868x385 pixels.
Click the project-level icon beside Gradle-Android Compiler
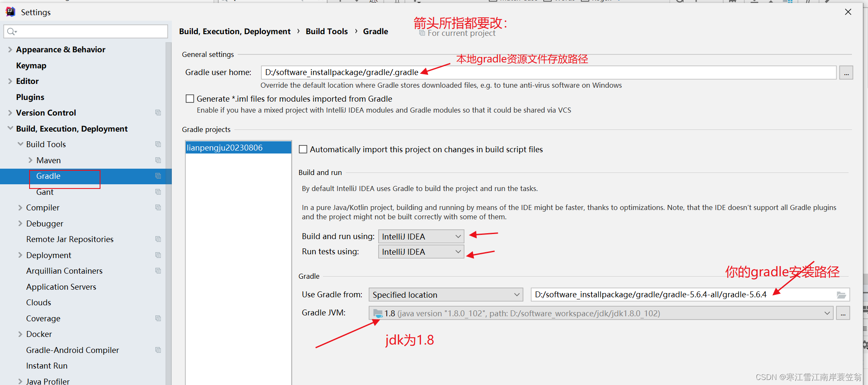pyautogui.click(x=158, y=350)
